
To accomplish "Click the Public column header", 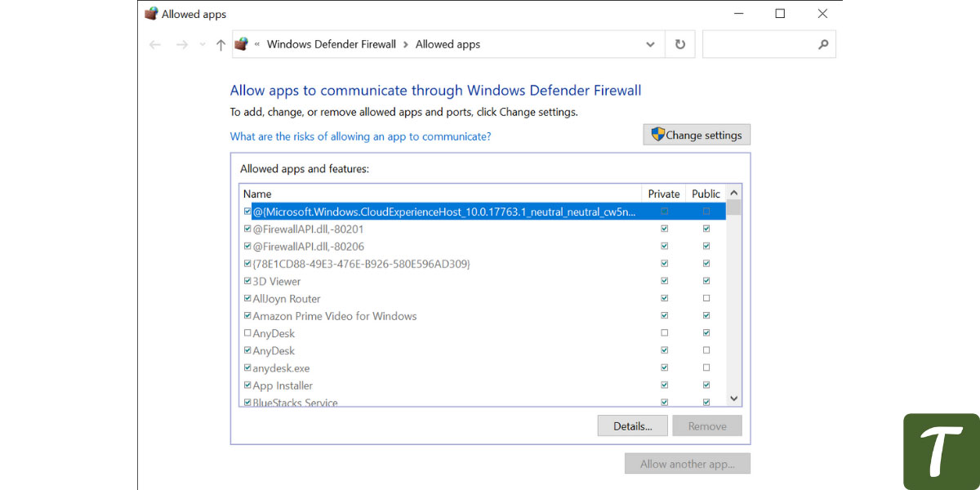I will (706, 194).
